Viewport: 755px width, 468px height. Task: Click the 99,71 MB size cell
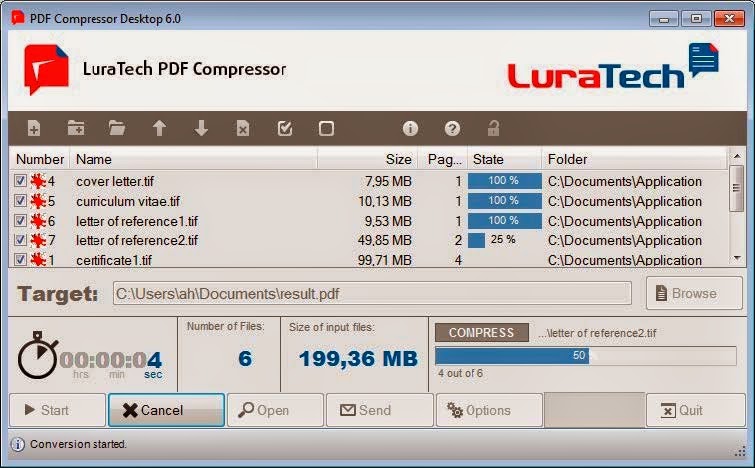(x=384, y=260)
